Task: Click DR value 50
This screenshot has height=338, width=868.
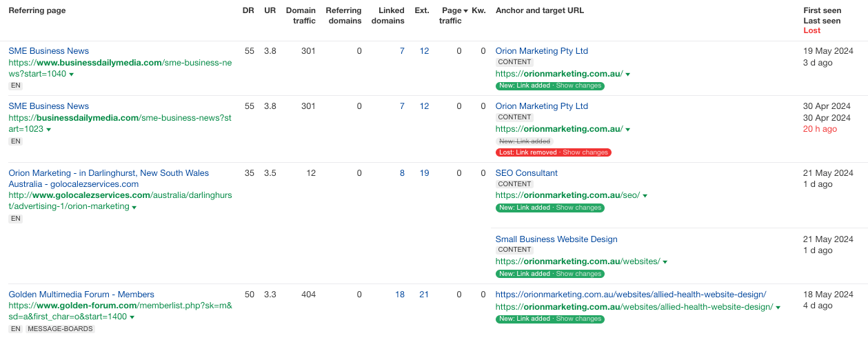Action: [250, 295]
